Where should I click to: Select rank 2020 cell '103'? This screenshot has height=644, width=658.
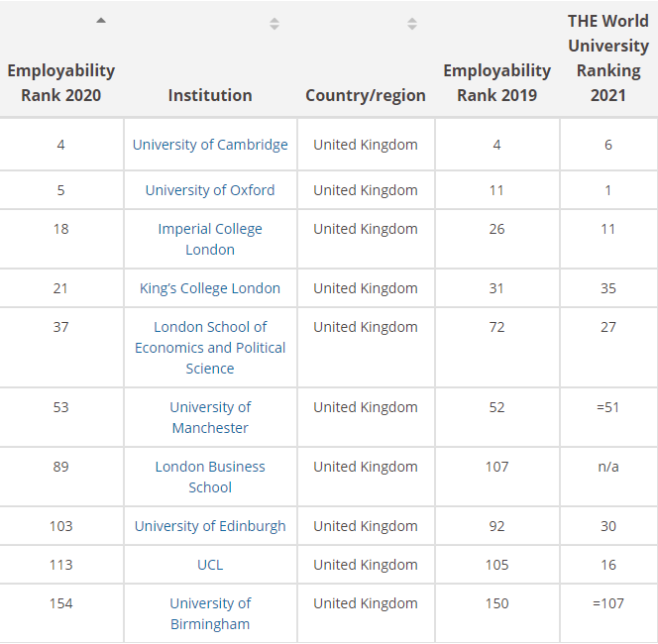pos(60,526)
